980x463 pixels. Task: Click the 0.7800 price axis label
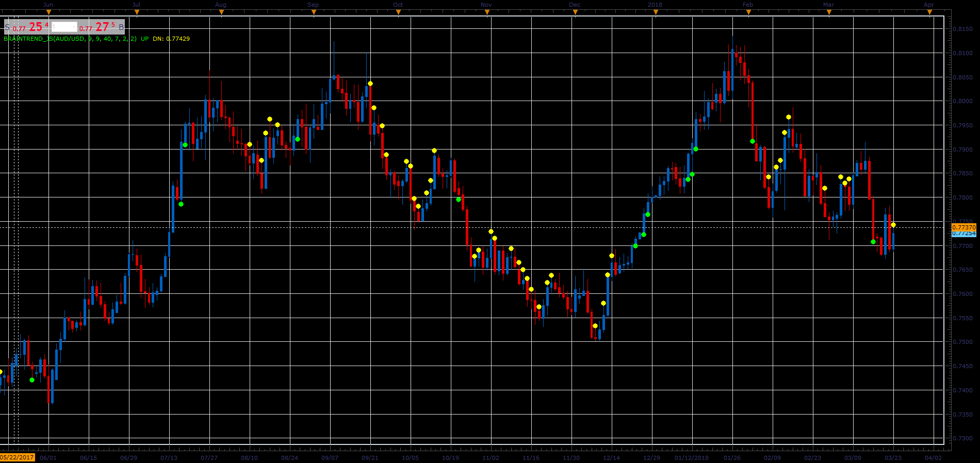click(x=963, y=197)
